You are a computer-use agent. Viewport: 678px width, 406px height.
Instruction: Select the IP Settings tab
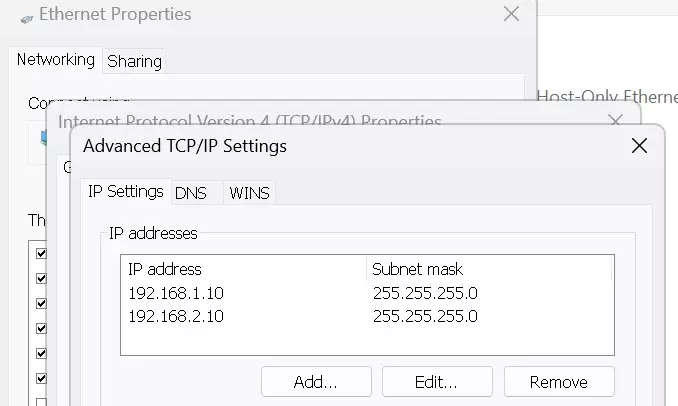click(126, 191)
